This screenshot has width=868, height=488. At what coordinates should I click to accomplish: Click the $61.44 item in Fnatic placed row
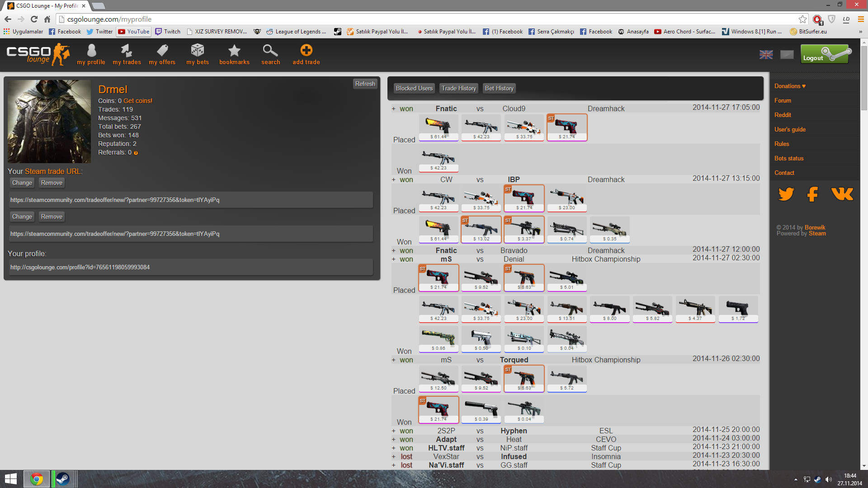coord(439,127)
